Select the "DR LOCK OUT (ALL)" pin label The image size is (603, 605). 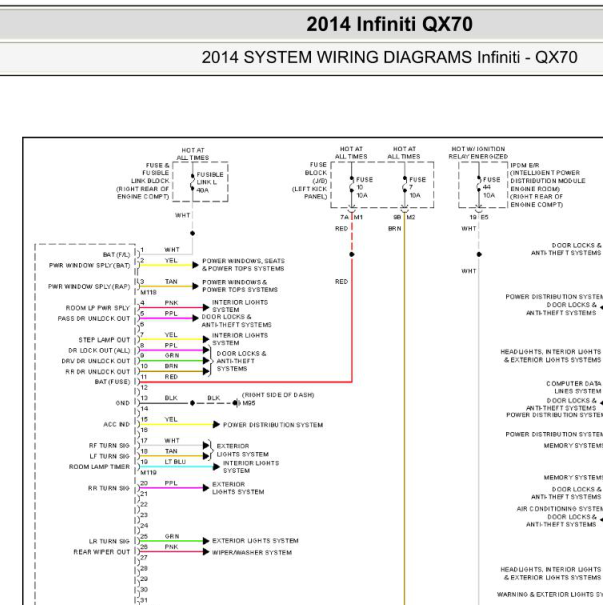[x=99, y=350]
